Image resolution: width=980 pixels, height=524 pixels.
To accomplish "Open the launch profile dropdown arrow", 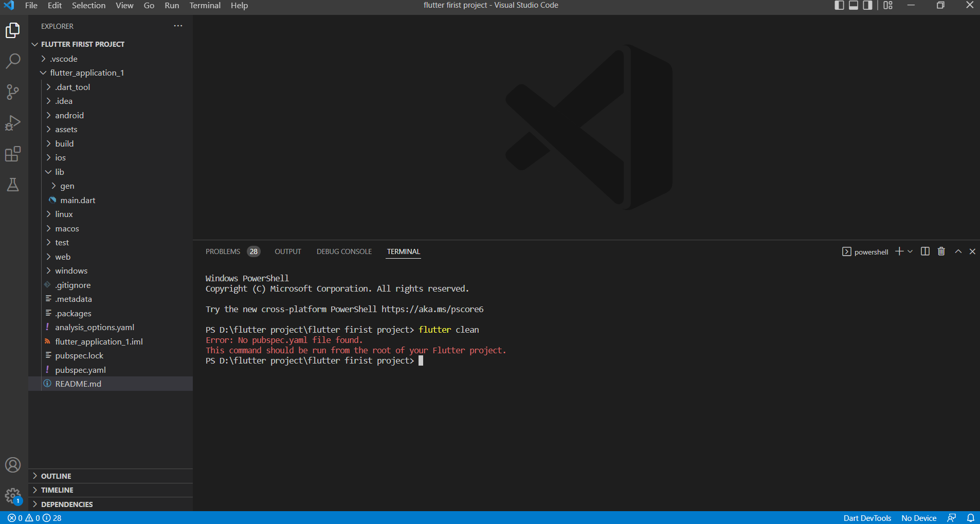I will tap(910, 251).
